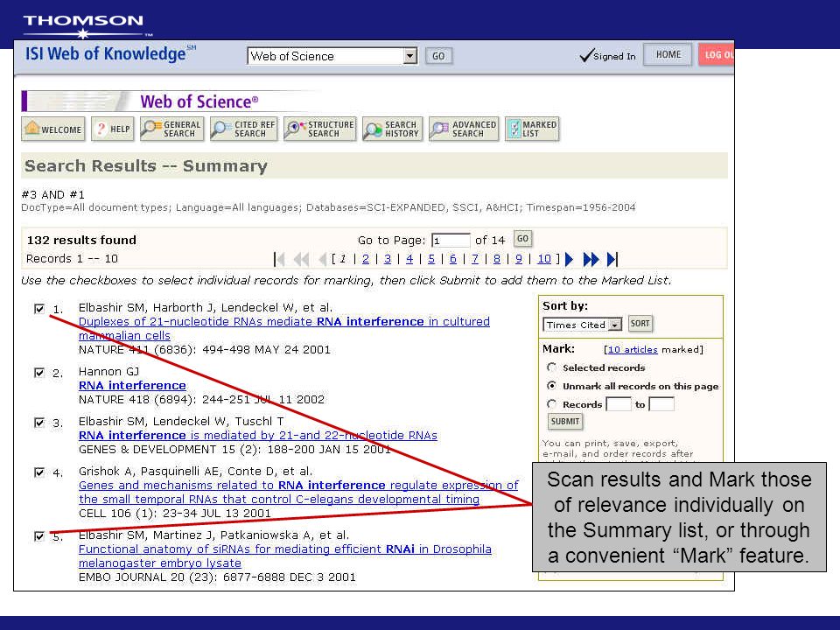Click the SUBMIT button
This screenshot has height=630, width=840.
coord(565,422)
